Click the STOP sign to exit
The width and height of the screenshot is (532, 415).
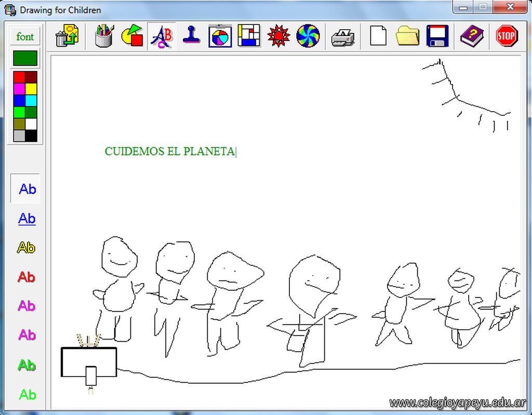tap(506, 36)
